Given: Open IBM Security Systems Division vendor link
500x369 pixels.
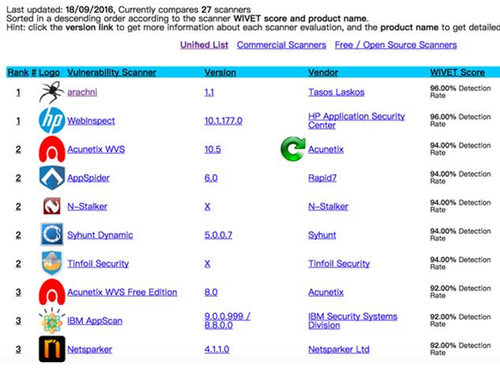Looking at the screenshot, I should point(353,321).
